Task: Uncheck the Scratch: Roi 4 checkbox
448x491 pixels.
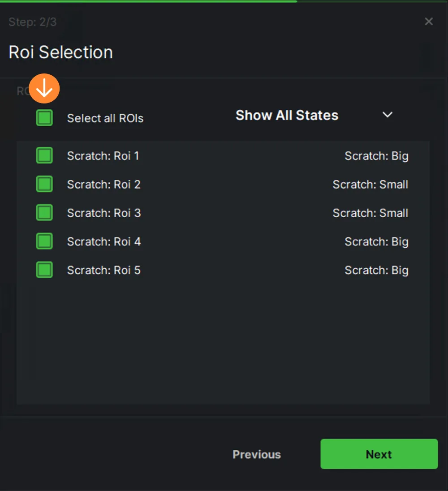Action: pos(44,241)
